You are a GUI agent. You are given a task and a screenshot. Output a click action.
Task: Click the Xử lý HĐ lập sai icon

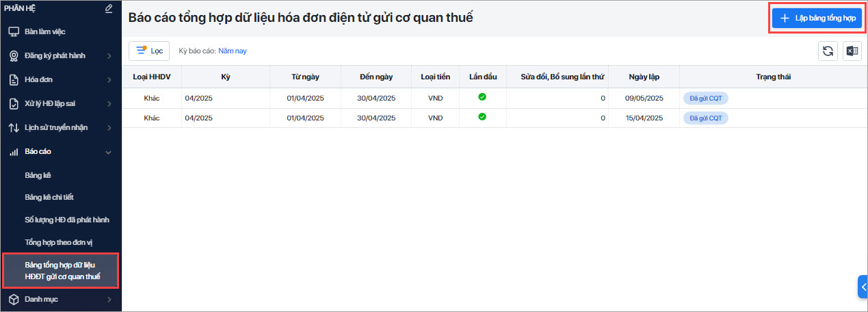click(14, 104)
